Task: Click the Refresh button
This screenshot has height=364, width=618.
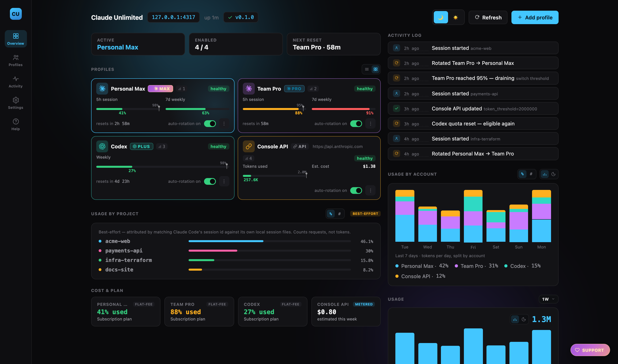Action: pyautogui.click(x=488, y=17)
